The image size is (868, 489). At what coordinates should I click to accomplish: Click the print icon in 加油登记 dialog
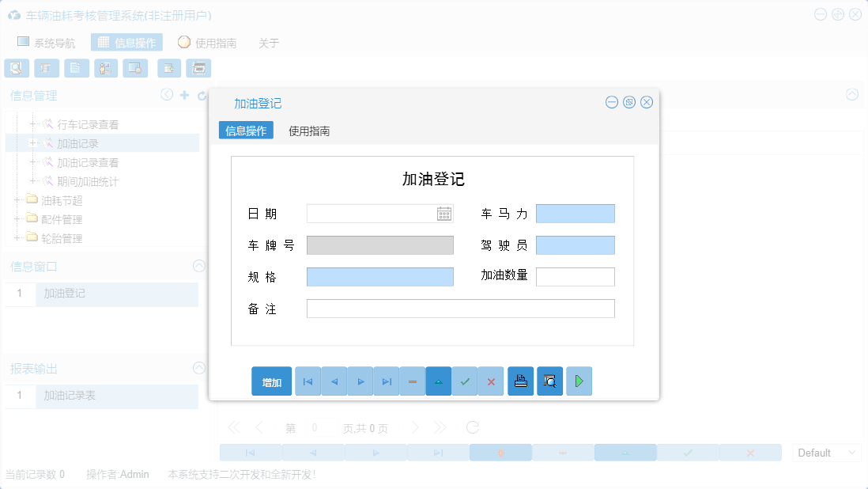click(x=520, y=381)
